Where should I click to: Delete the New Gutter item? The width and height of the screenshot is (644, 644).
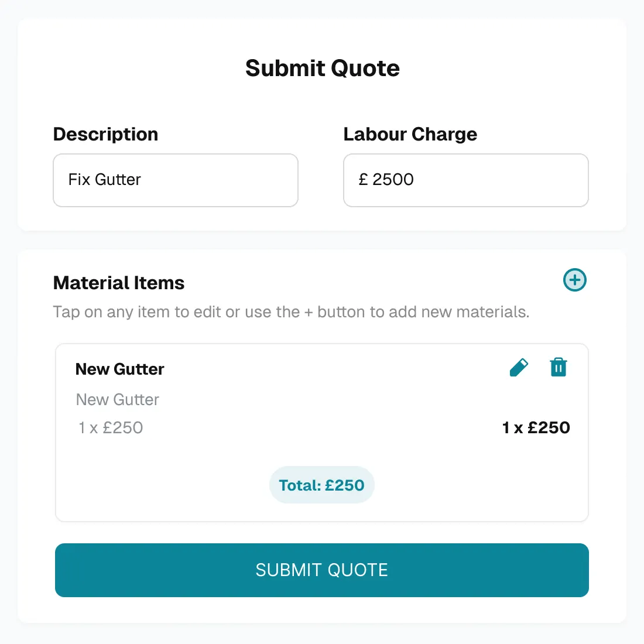(x=558, y=367)
